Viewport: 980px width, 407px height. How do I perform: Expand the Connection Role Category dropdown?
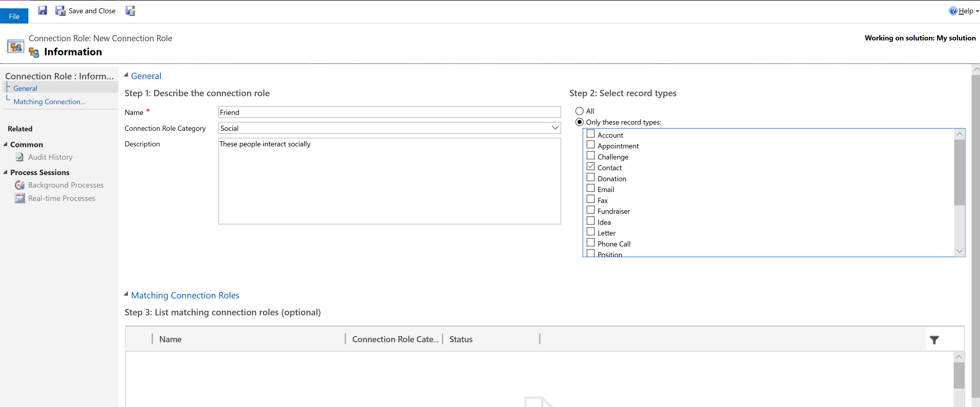[554, 128]
